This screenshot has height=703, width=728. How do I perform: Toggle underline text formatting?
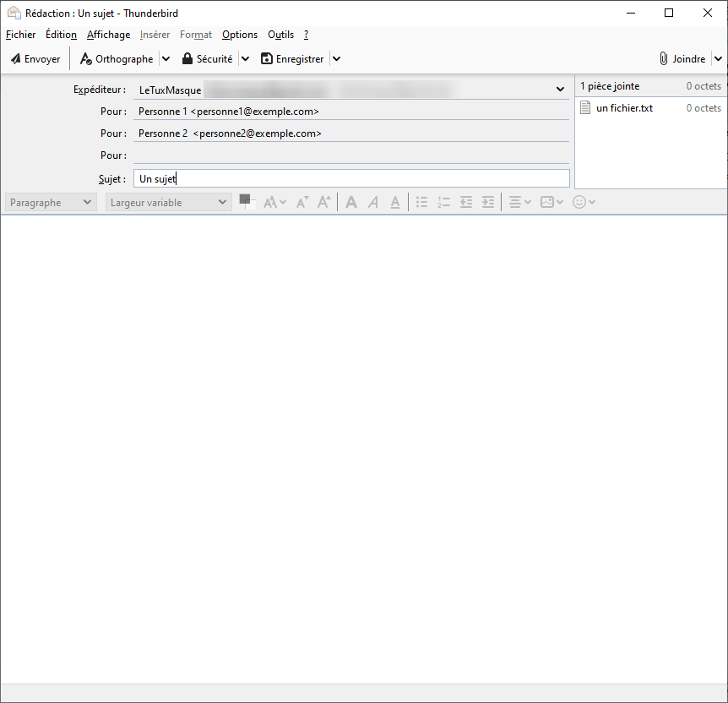[394, 203]
